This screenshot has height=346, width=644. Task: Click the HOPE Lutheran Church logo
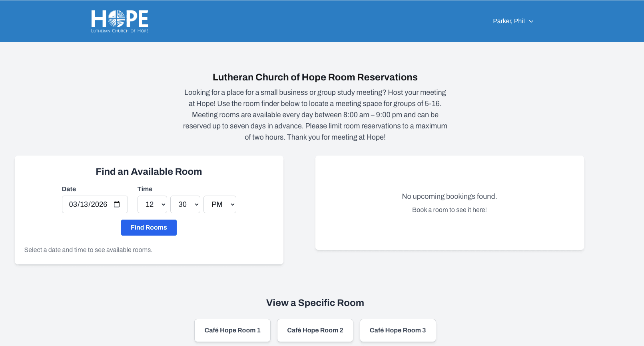coord(120,21)
